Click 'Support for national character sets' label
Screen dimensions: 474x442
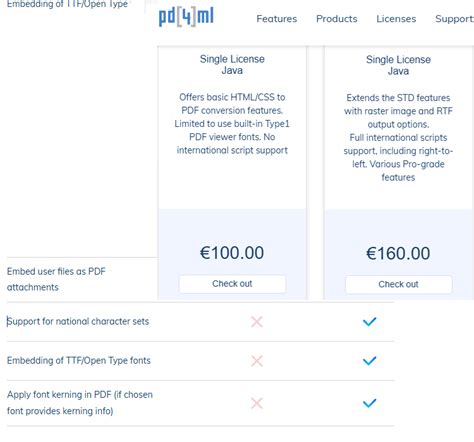pos(78,321)
